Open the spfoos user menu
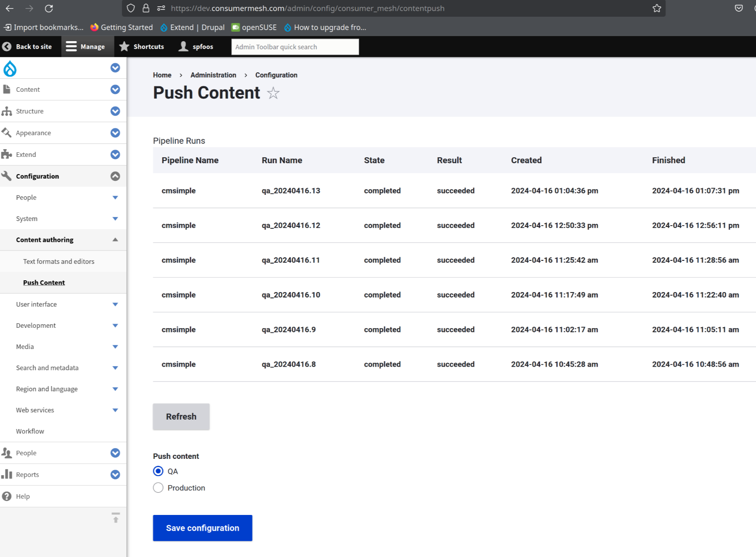Image resolution: width=756 pixels, height=557 pixels. [x=196, y=47]
